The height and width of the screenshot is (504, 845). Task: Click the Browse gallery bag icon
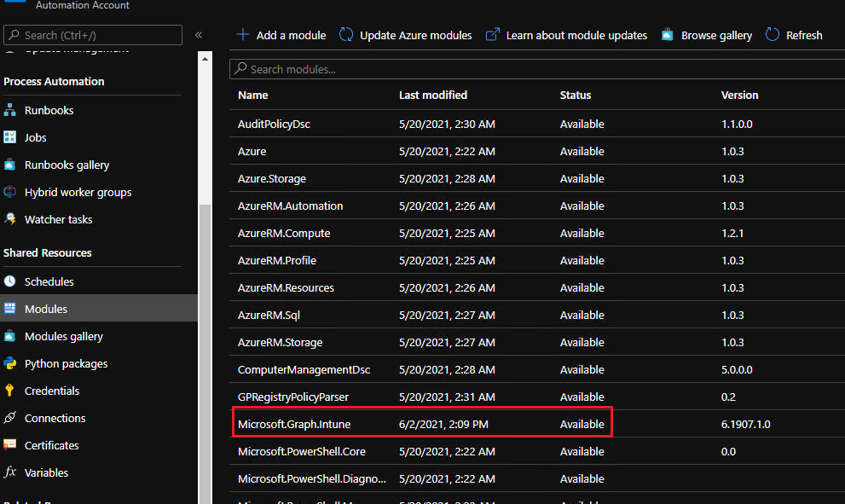tap(667, 34)
